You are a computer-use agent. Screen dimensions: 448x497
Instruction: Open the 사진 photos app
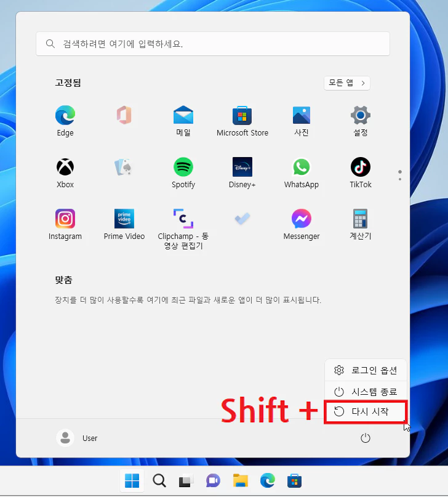302,121
